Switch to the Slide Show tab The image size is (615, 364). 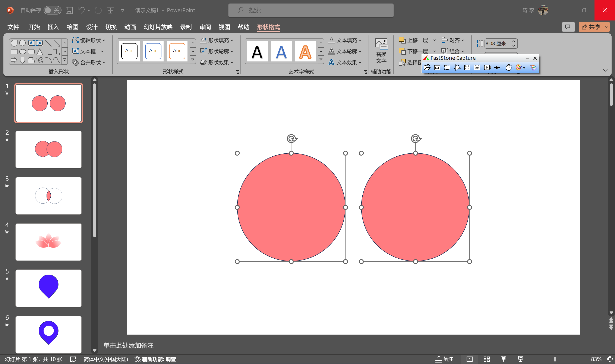pos(158,27)
